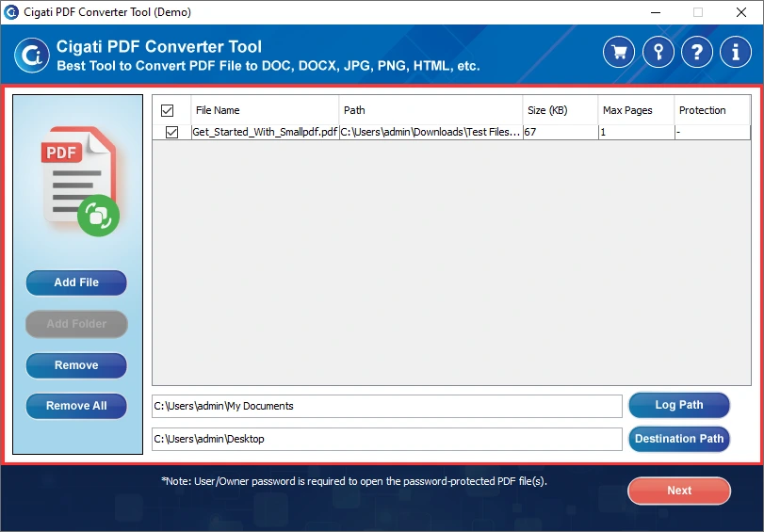Viewport: 764px width, 532px height.
Task: Minimize the Cigati PDF Converter window
Action: point(656,12)
